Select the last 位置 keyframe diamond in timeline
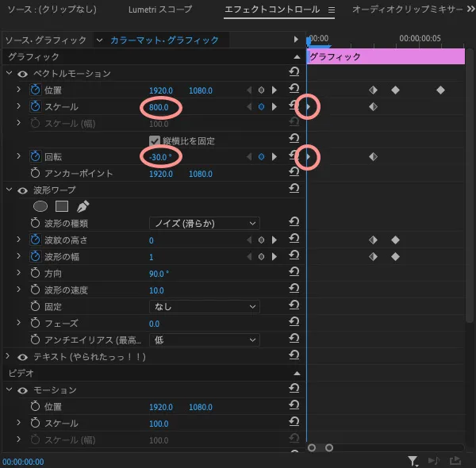The image size is (476, 468). (440, 90)
